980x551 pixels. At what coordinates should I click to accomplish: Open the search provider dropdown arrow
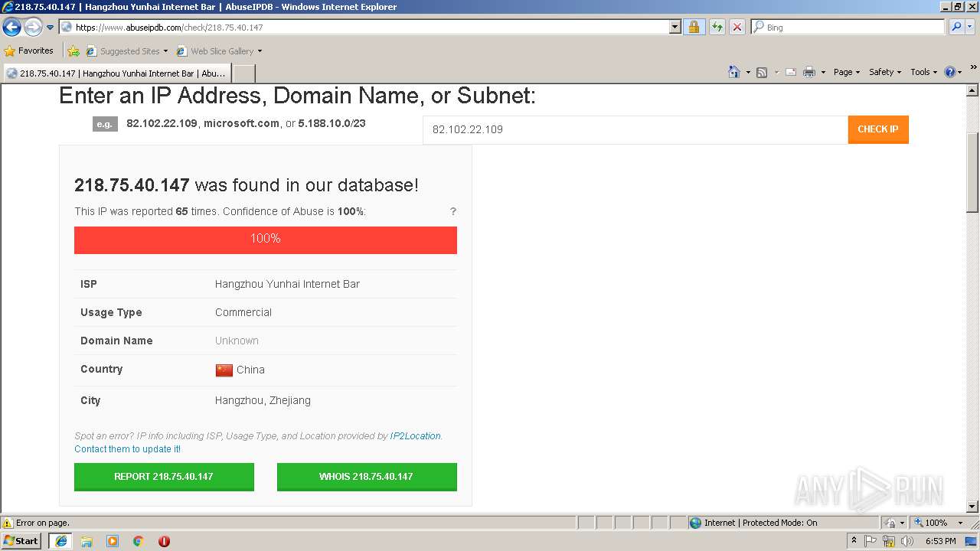[970, 28]
